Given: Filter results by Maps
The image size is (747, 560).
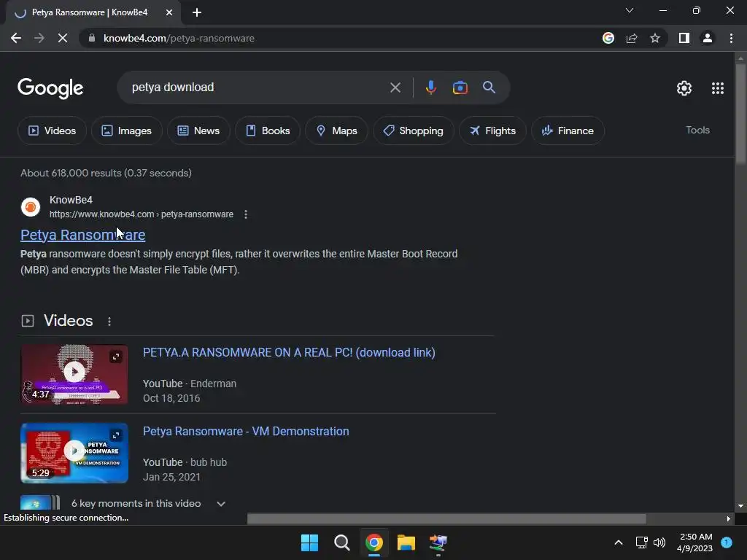Looking at the screenshot, I should coord(336,131).
